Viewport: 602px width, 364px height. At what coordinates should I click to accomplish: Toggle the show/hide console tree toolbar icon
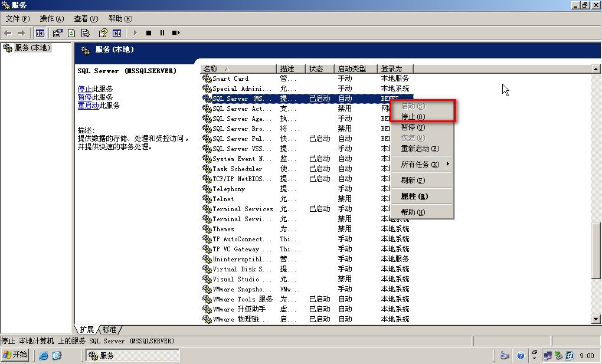40,33
